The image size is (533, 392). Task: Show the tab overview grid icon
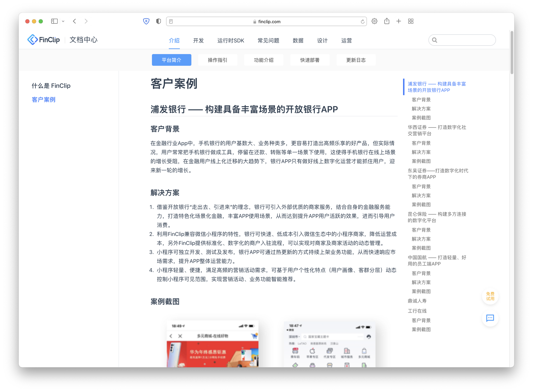point(411,21)
